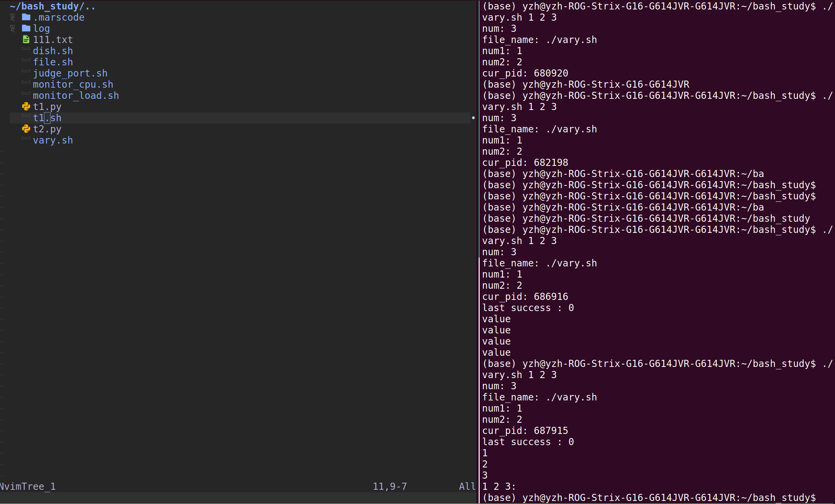This screenshot has width=835, height=504.
Task: Select 111.txt in the file tree
Action: tap(53, 40)
